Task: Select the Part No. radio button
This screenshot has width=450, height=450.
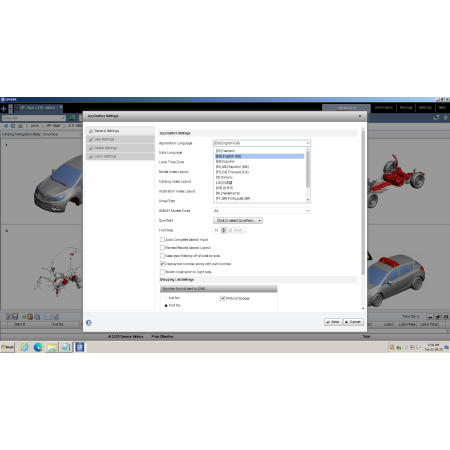Action: (166, 306)
